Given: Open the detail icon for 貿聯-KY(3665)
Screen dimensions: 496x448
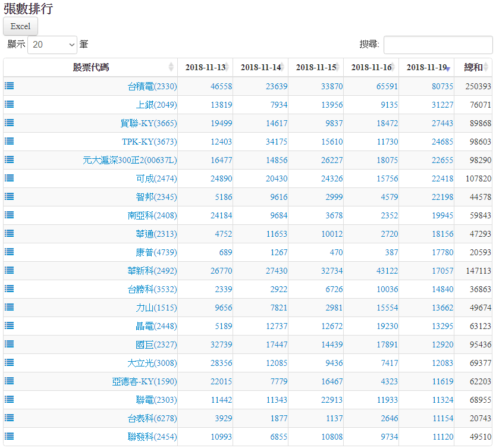Looking at the screenshot, I should pos(10,123).
